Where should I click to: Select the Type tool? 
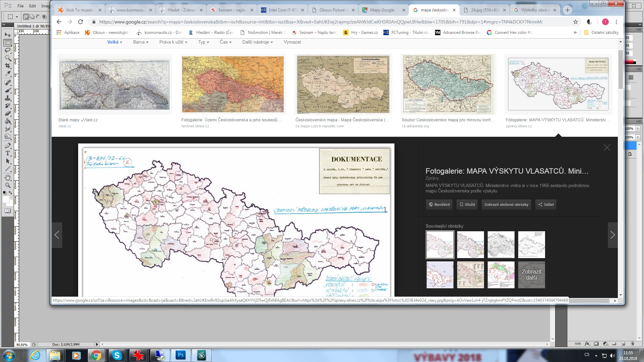coord(8,153)
